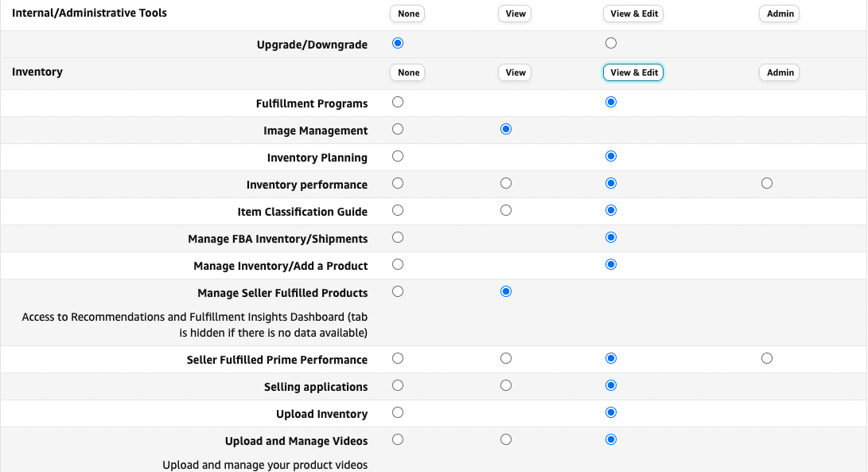Click the None button for the Inventory section
Screen dimensions: 868x472
point(407,72)
